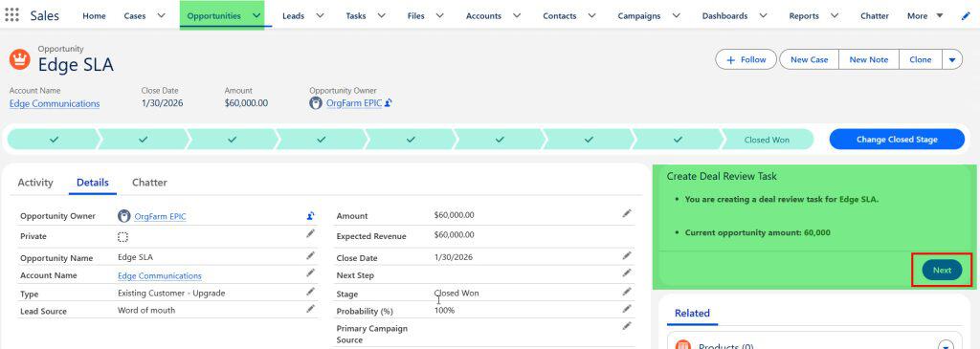
Task: Click the Expected Revenue value $60,000.00
Action: click(454, 235)
